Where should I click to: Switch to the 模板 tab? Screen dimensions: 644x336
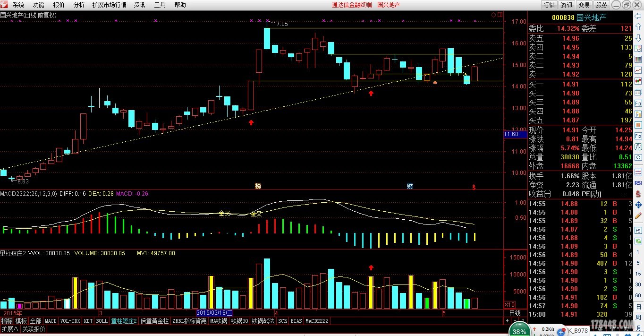click(21, 321)
